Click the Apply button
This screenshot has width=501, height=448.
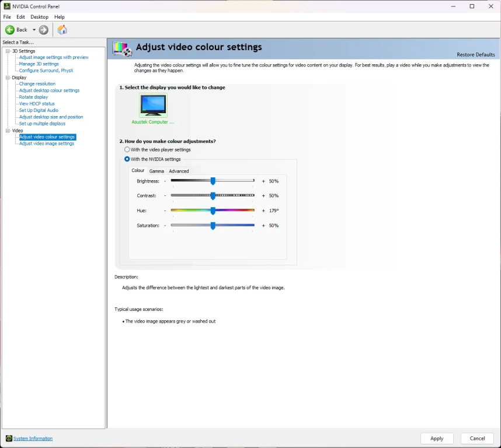tap(437, 439)
